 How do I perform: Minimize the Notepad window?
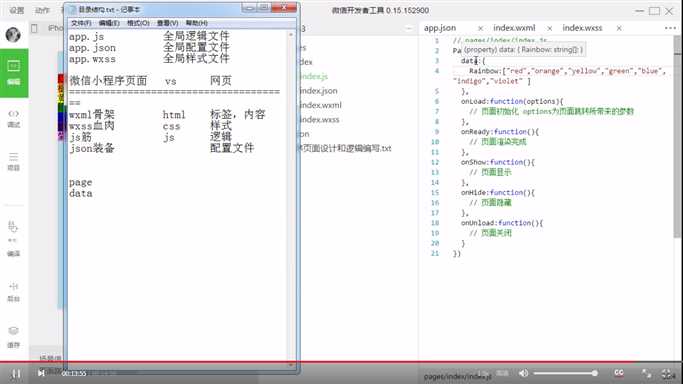pos(249,8)
